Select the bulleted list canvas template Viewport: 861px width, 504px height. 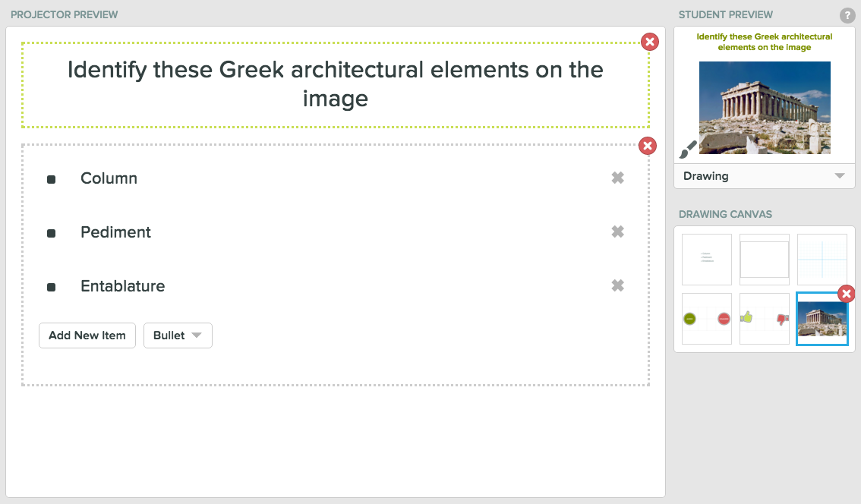[x=706, y=259]
